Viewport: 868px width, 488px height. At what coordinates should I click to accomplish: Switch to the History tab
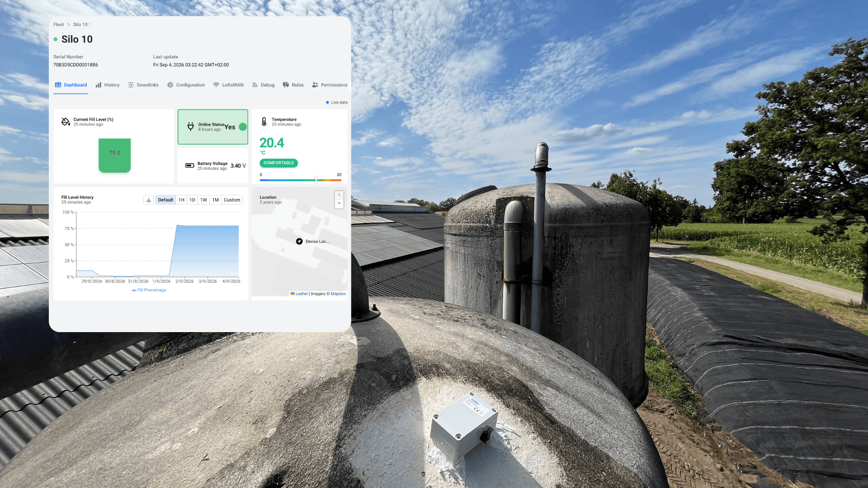pos(108,85)
